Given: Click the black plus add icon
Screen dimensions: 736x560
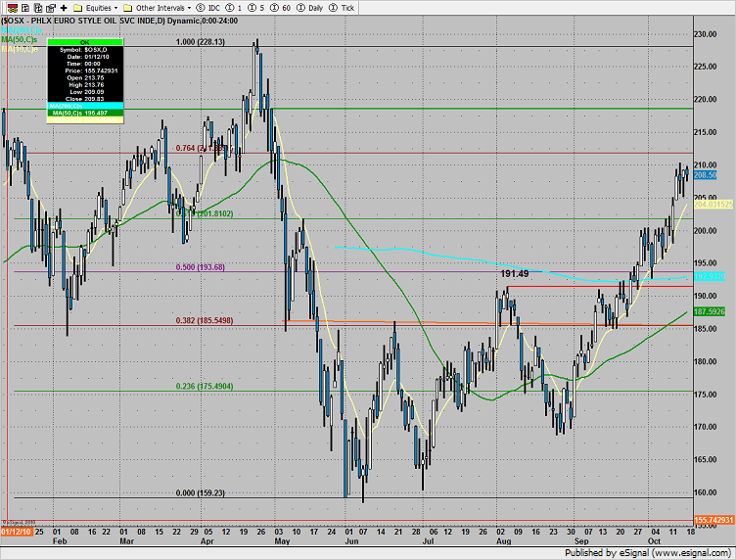Looking at the screenshot, I should [x=64, y=7].
